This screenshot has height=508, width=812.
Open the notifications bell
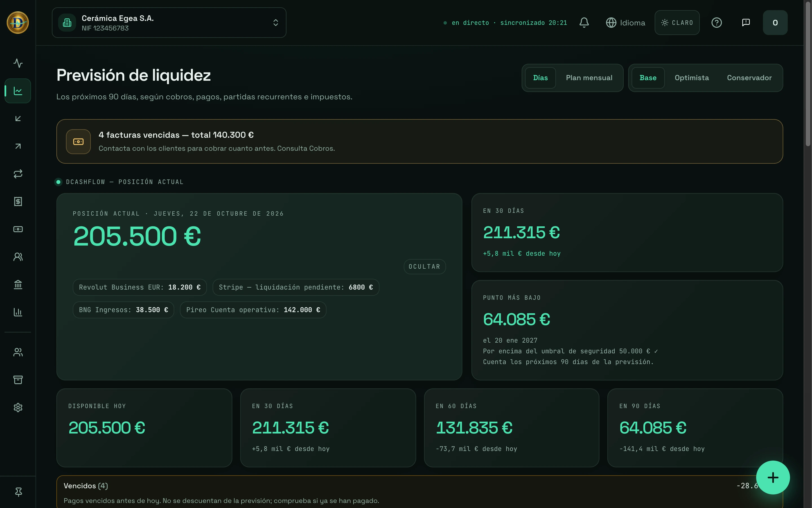(584, 23)
